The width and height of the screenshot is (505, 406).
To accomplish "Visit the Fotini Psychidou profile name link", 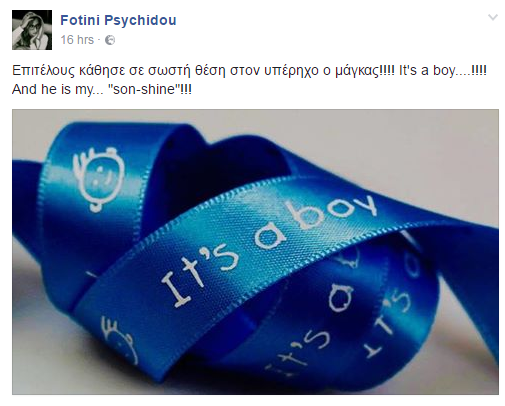I will (x=118, y=20).
